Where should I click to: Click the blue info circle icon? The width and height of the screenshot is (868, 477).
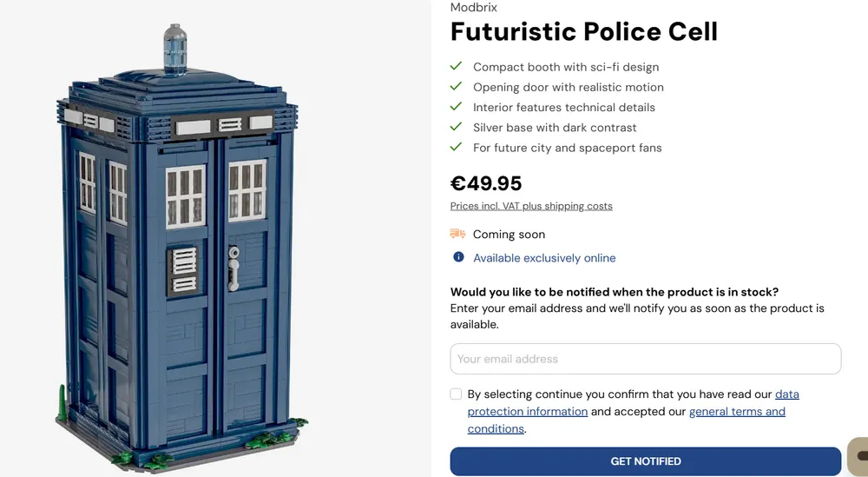tap(458, 256)
